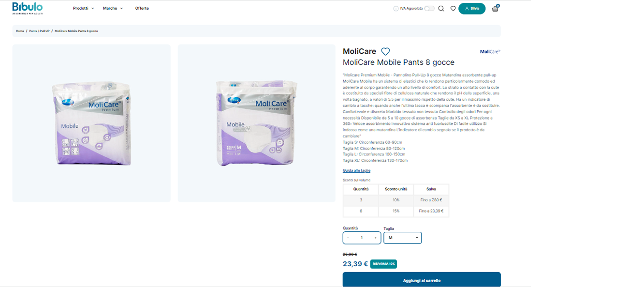The height and width of the screenshot is (287, 644).
Task: Open the Offerte menu item
Action: [x=142, y=8]
